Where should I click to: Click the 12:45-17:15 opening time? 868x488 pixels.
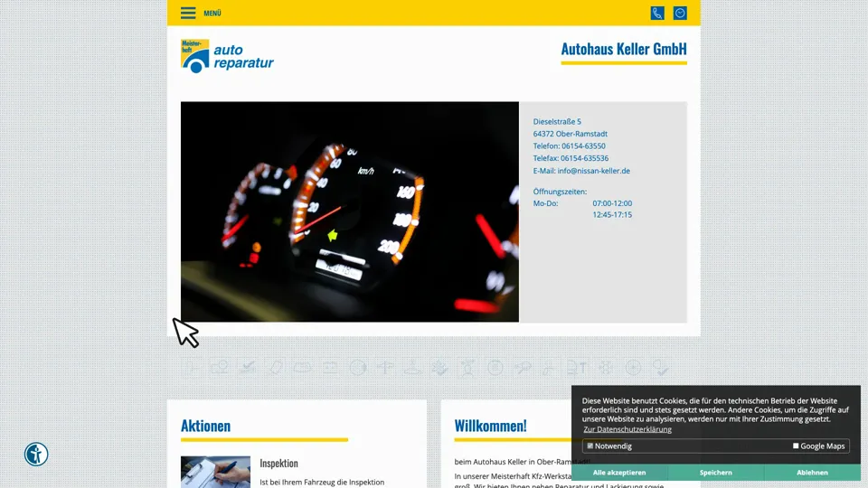point(612,215)
